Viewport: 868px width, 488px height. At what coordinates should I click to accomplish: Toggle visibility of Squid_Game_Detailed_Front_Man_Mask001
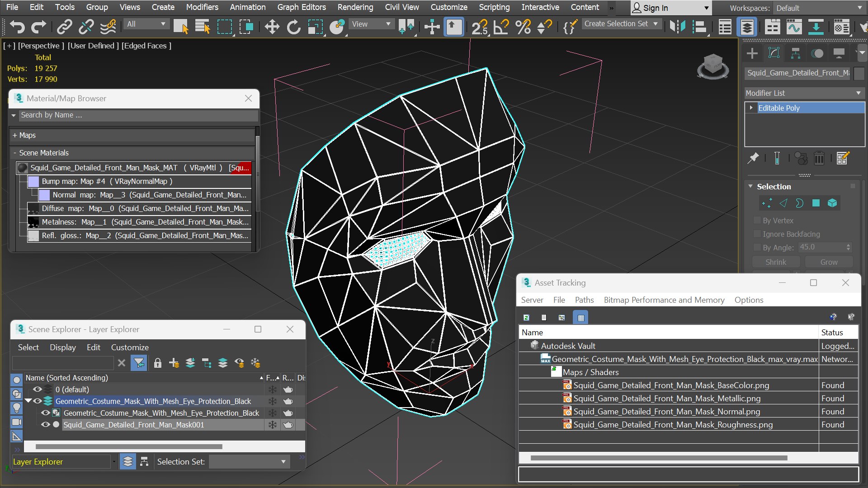pos(46,424)
